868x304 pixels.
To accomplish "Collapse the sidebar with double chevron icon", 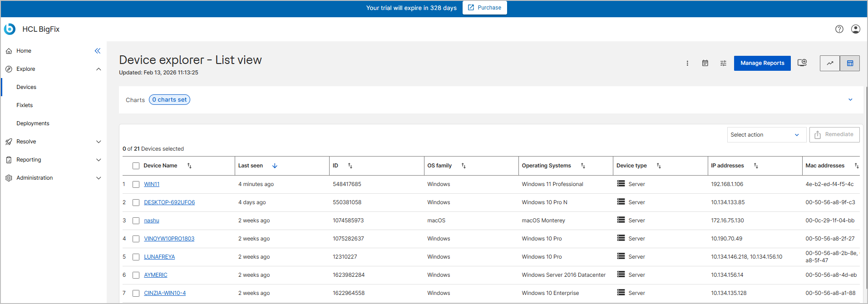I will (x=97, y=51).
